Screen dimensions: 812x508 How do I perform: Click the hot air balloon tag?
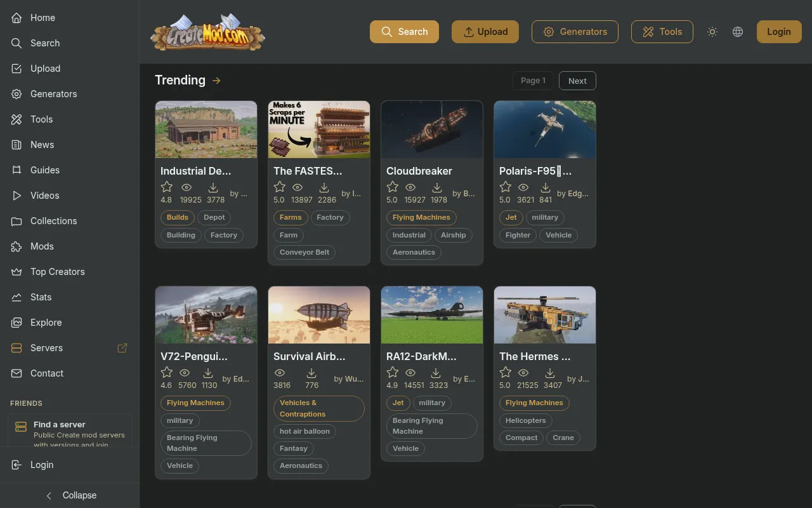coord(304,431)
